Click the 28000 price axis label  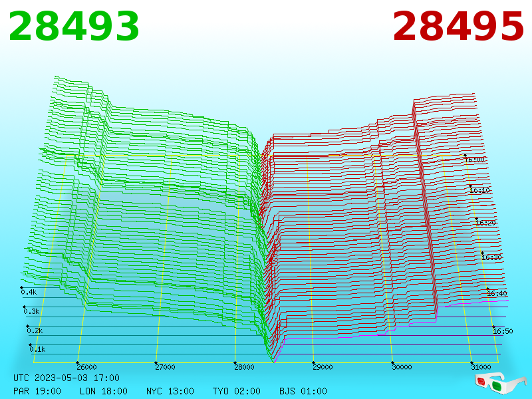(244, 367)
